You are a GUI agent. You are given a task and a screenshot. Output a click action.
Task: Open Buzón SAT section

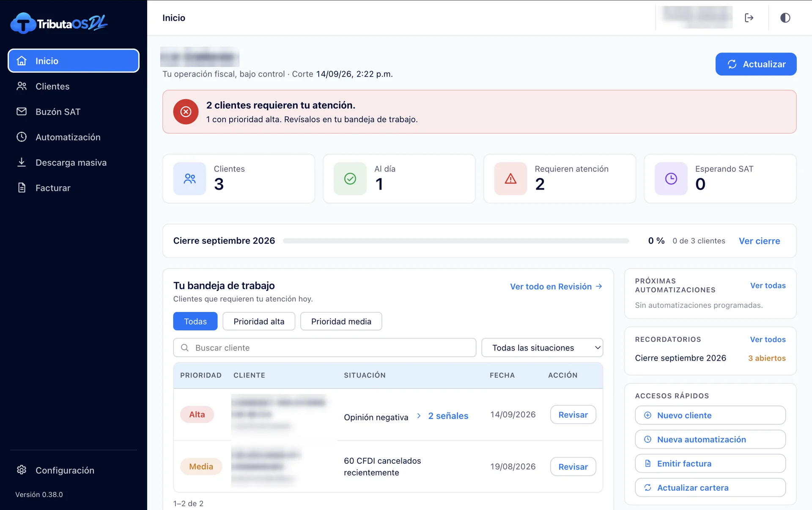click(74, 112)
